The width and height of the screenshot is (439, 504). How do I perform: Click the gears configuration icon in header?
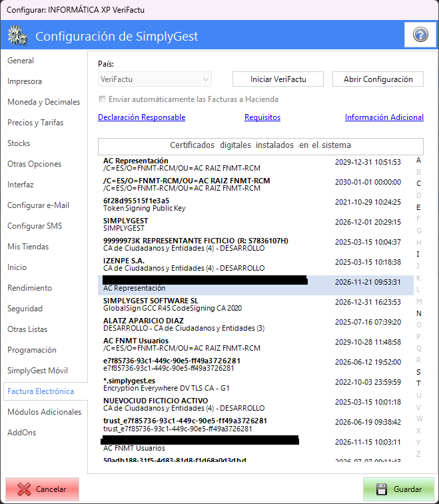(x=18, y=35)
